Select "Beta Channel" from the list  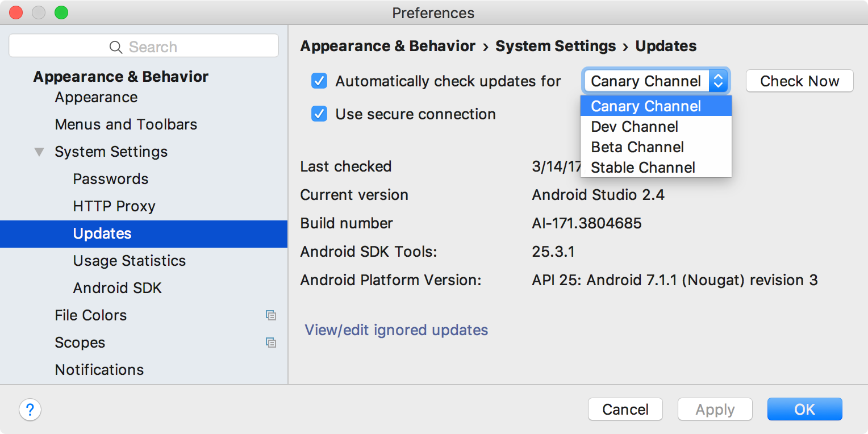pos(637,147)
